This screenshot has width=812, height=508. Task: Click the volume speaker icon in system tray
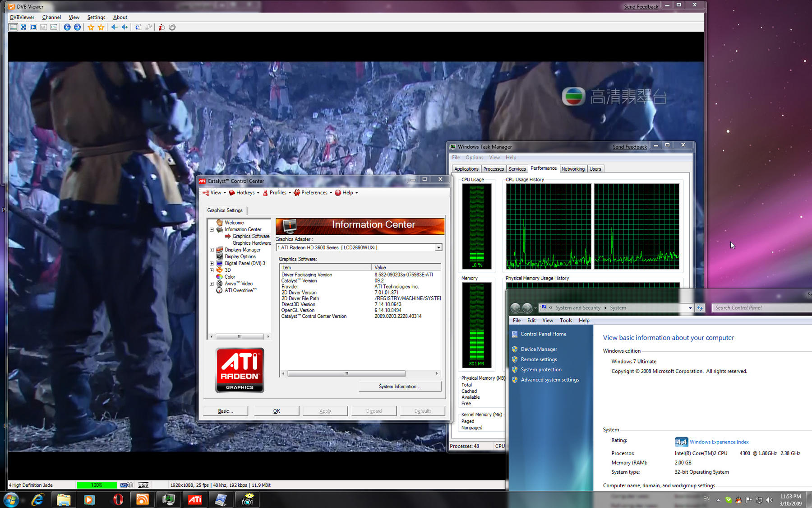click(769, 499)
